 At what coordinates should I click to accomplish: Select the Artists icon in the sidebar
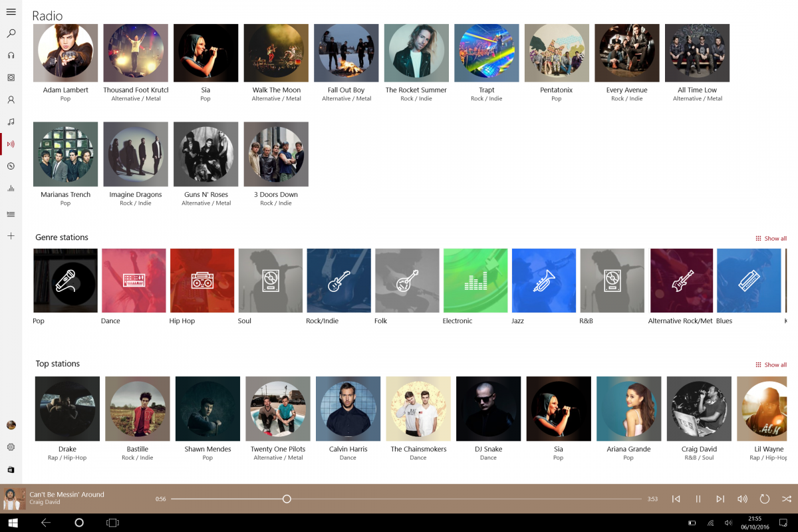11,100
